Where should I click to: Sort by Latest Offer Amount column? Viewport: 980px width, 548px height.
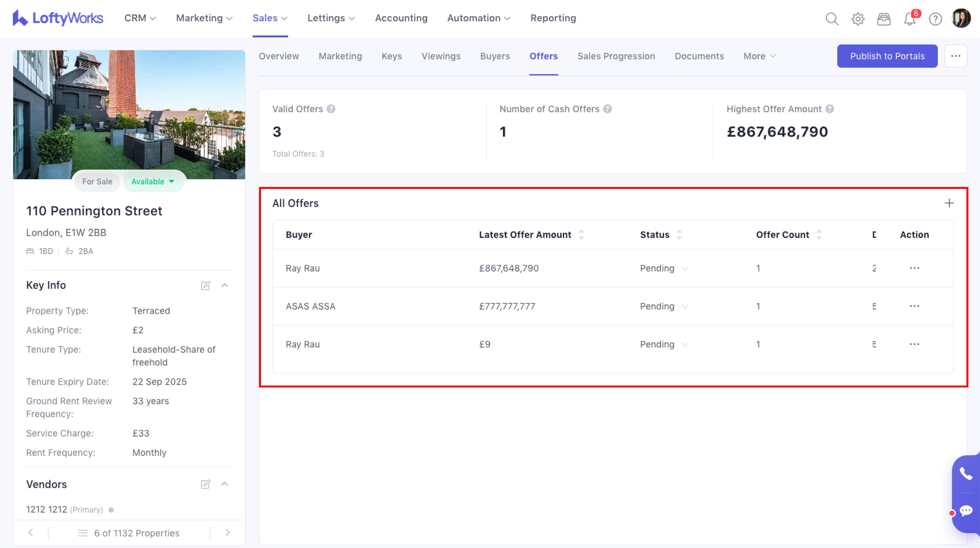click(581, 235)
